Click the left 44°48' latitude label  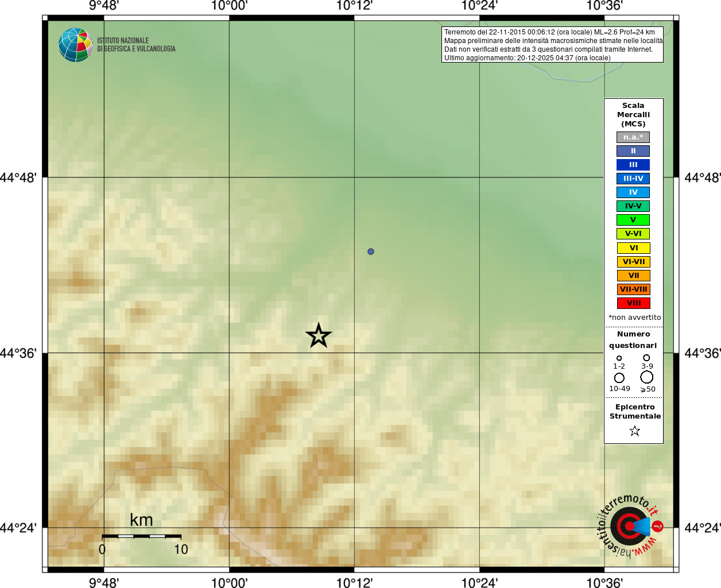18,177
